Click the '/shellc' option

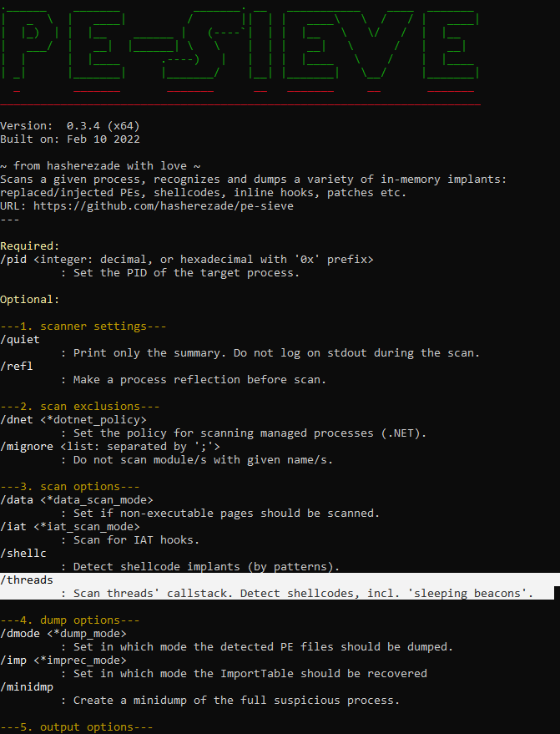point(23,553)
